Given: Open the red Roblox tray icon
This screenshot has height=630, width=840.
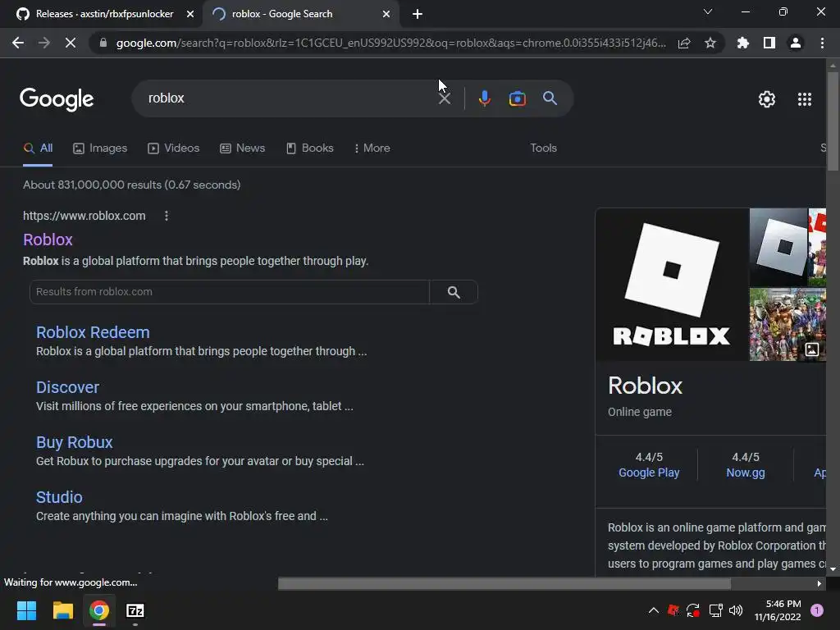Looking at the screenshot, I should [673, 610].
